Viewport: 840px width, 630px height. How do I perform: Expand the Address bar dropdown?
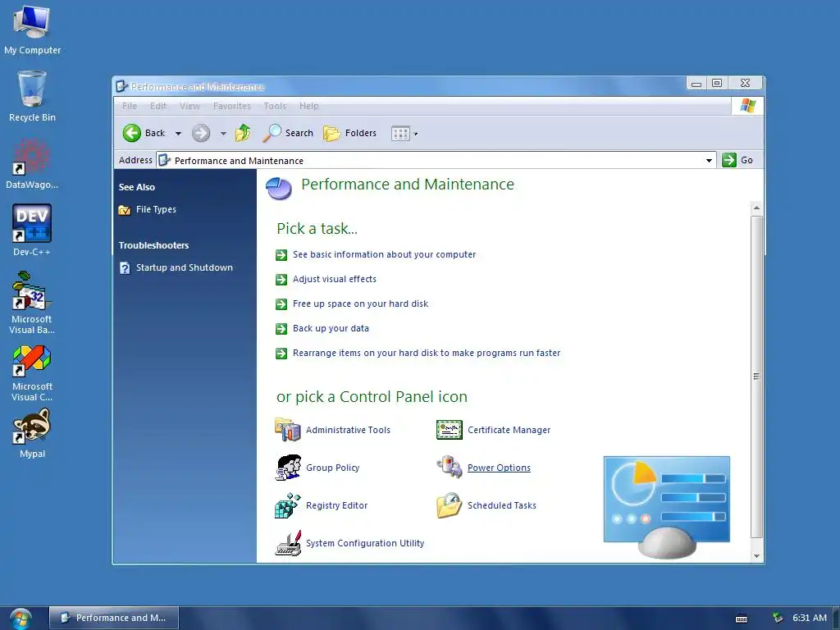[x=709, y=160]
